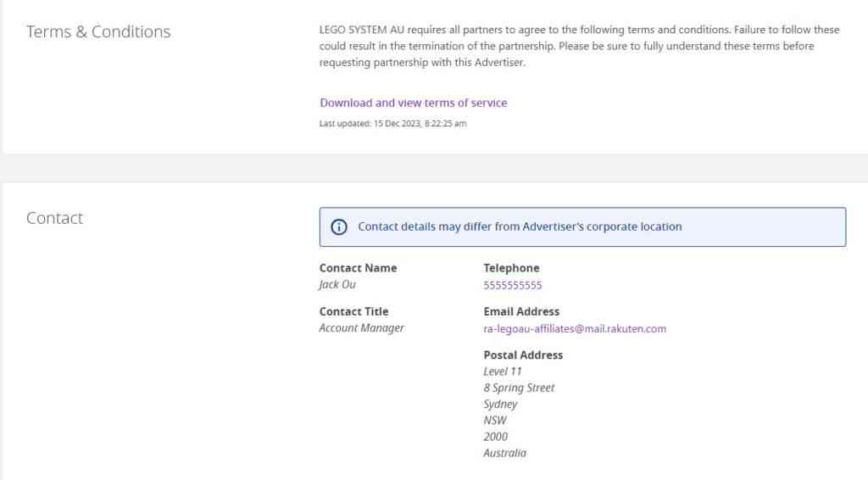Viewport: 868px width, 480px height.
Task: Click the 8 Spring Street address line
Action: point(519,388)
